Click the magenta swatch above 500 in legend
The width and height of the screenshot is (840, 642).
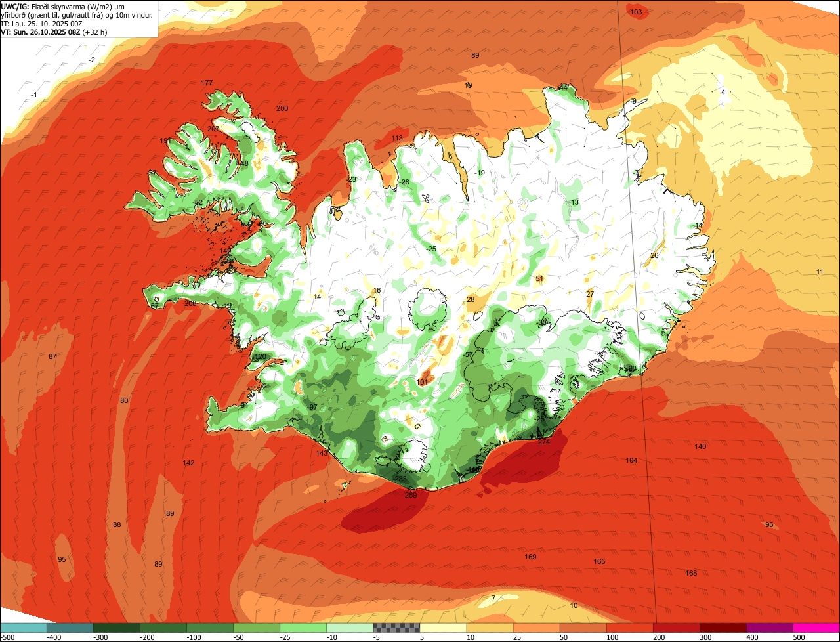click(816, 628)
